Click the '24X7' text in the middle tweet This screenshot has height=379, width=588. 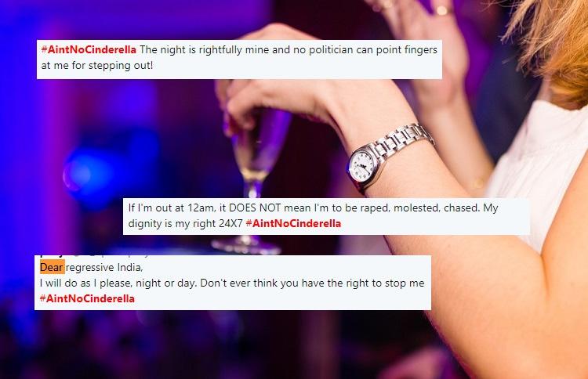pos(231,224)
